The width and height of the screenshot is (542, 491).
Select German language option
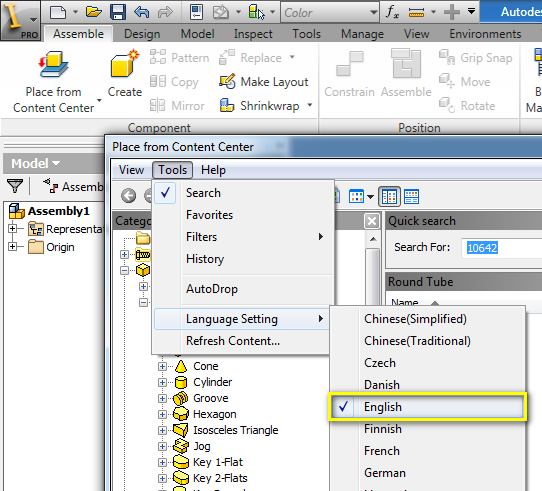coord(427,473)
